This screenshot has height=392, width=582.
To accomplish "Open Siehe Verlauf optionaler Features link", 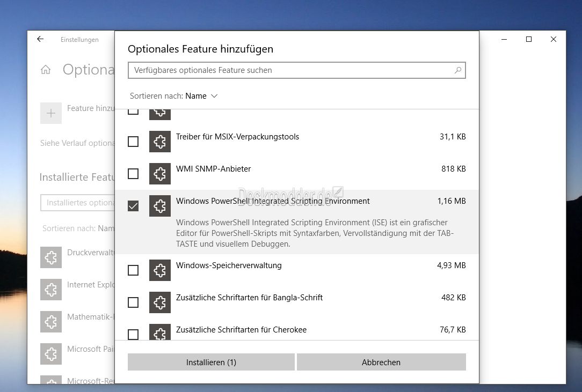I will click(77, 143).
